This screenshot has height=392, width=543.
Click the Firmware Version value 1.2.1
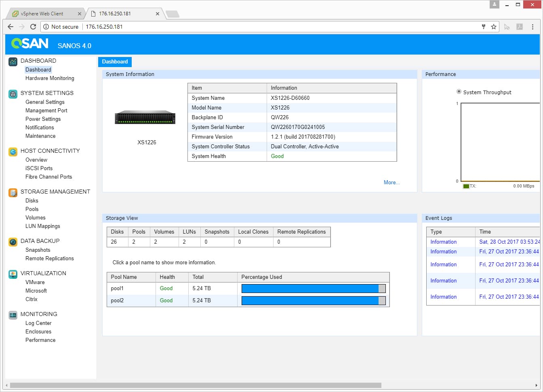coord(303,137)
